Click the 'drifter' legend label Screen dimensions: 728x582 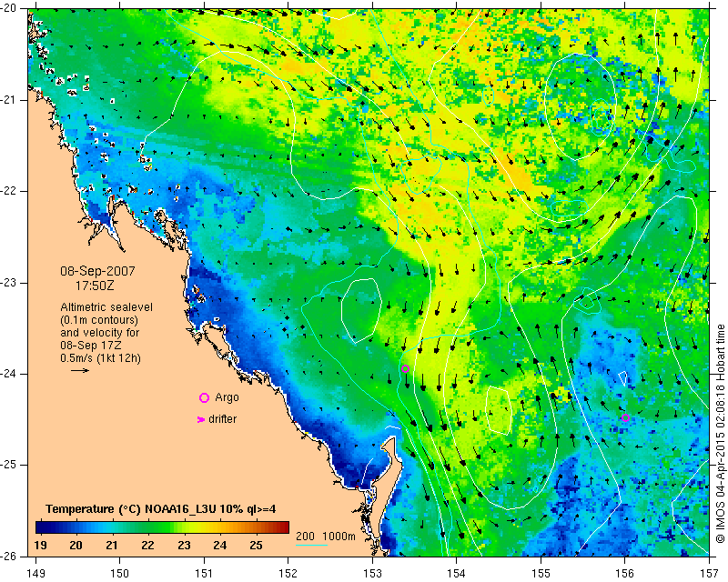click(x=222, y=419)
